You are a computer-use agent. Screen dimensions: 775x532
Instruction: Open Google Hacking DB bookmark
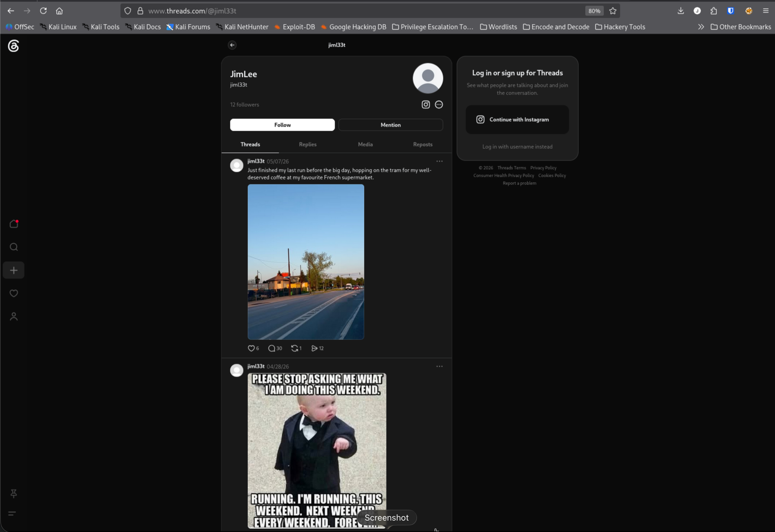[x=354, y=27]
